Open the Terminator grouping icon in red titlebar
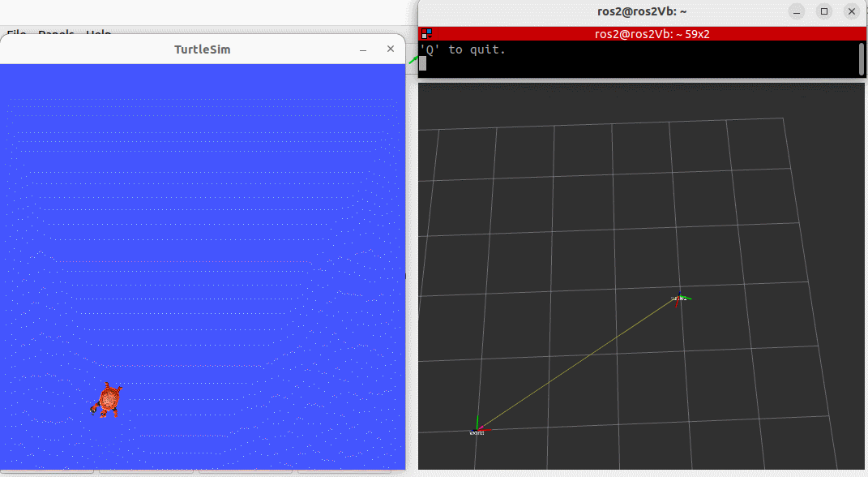Viewport: 868px width, 477px height. click(x=426, y=34)
